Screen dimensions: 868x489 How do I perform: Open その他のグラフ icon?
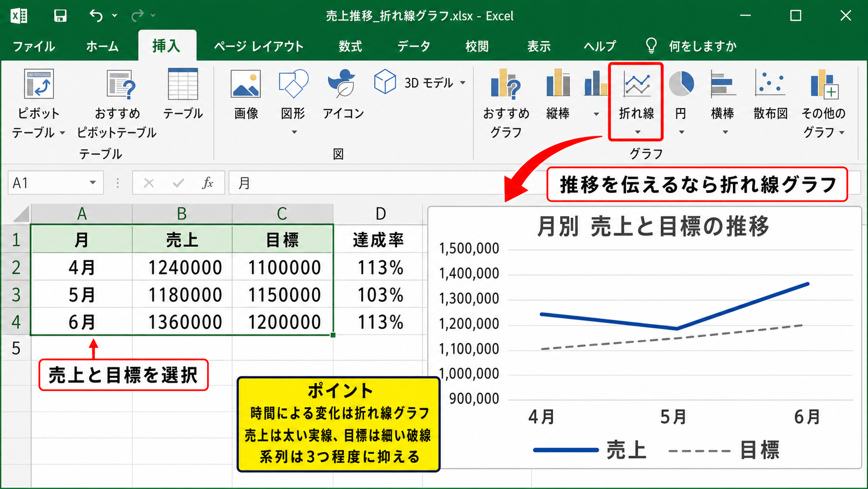point(824,84)
